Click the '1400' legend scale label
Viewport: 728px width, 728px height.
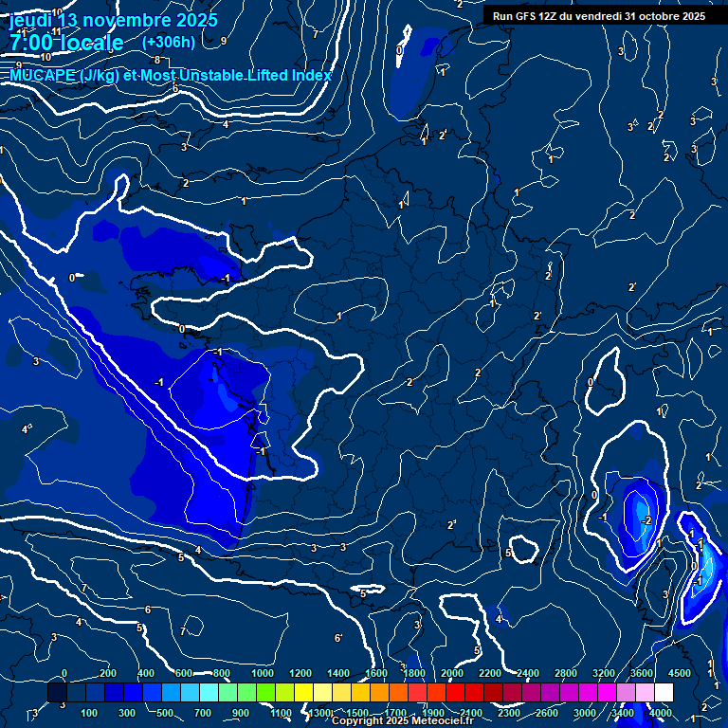tap(338, 673)
